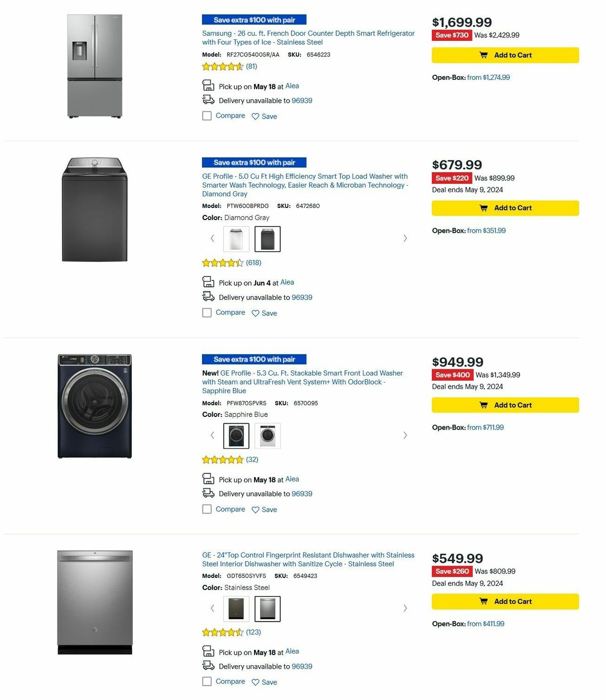Viewport: 606px width, 700px height.
Task: Check the Compare box for the GE Profile top load washer
Action: coord(207,312)
